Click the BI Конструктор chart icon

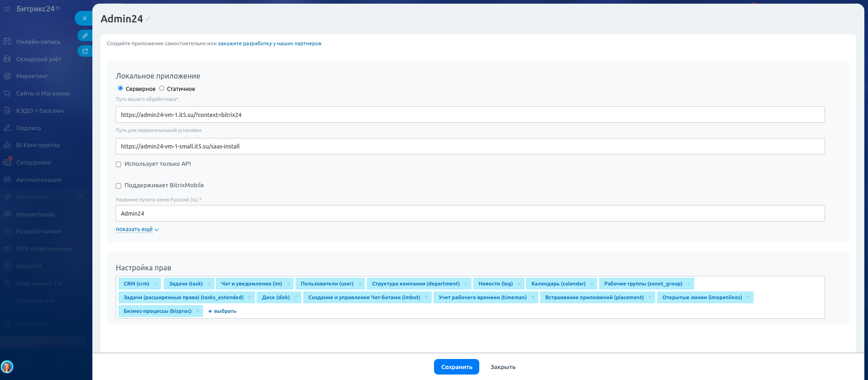[x=7, y=145]
